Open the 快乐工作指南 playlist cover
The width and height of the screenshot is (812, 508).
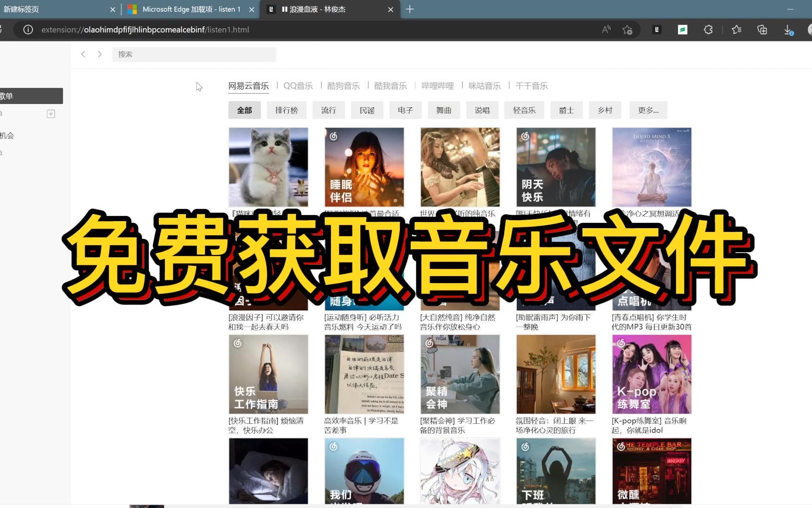[x=268, y=374]
